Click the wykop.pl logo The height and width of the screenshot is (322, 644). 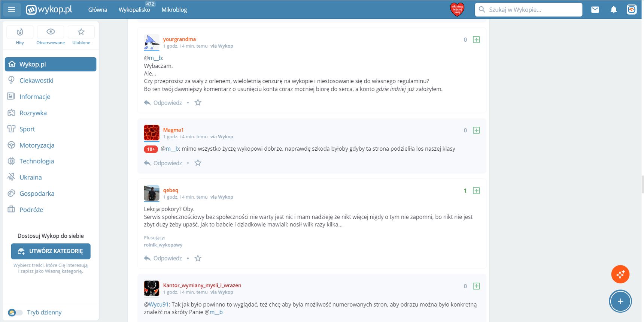pos(49,9)
